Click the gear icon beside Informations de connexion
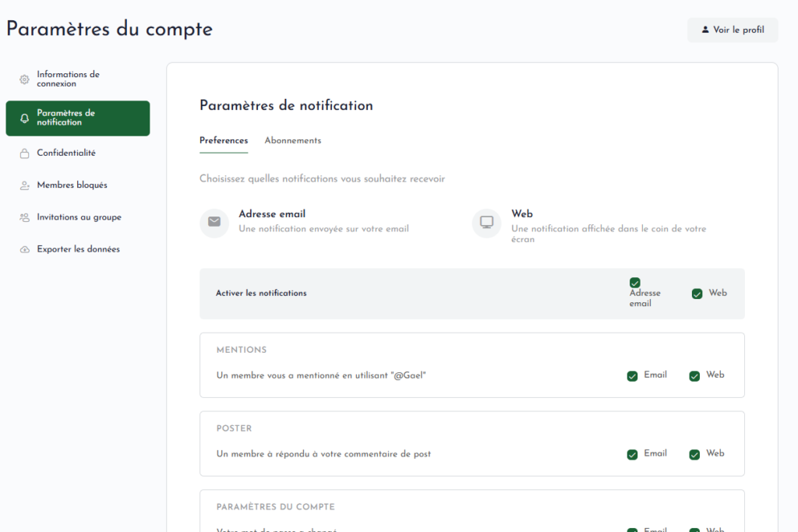The width and height of the screenshot is (798, 532). (24, 79)
